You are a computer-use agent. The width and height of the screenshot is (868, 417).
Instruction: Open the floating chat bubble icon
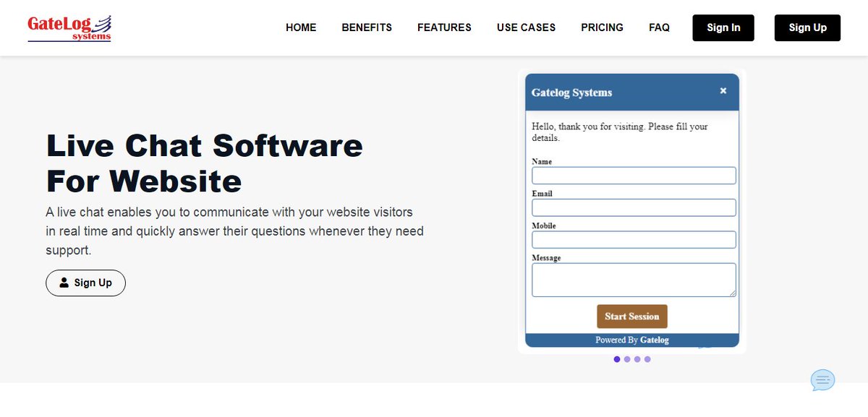[x=822, y=379]
